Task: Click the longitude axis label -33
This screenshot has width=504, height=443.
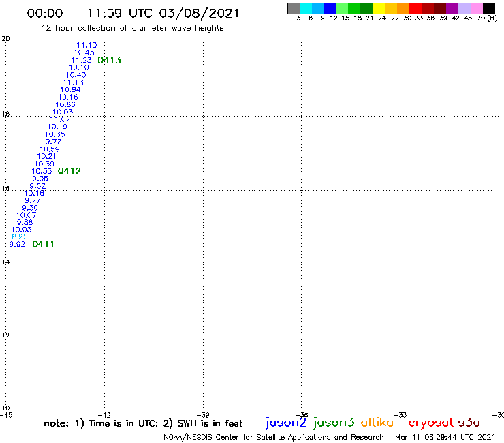Action: coord(400,415)
